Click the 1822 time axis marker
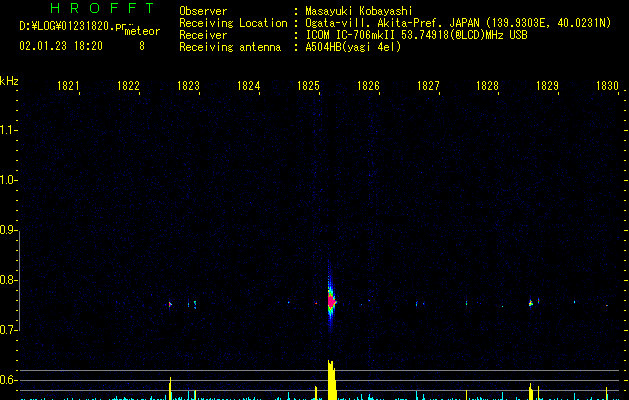 tap(128, 86)
